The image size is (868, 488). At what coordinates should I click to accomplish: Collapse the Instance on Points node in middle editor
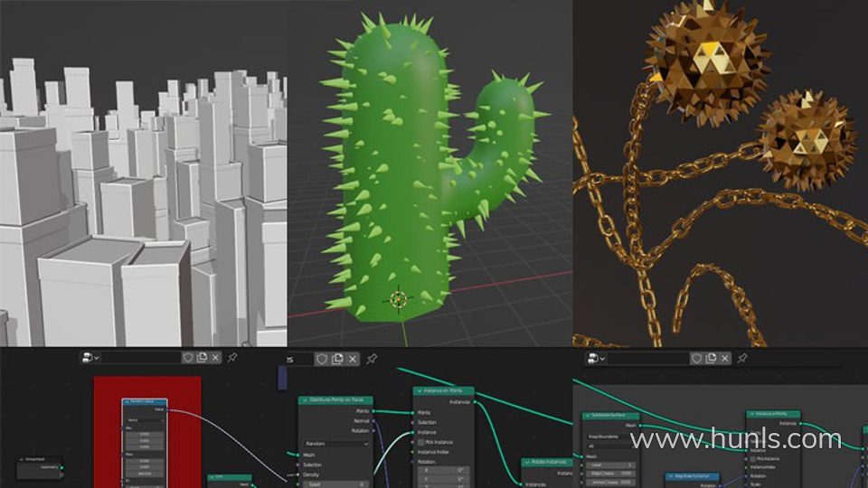pyautogui.click(x=419, y=390)
